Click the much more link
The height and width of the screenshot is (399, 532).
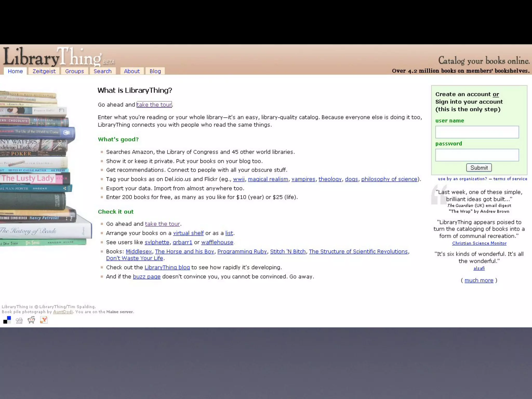pyautogui.click(x=479, y=281)
